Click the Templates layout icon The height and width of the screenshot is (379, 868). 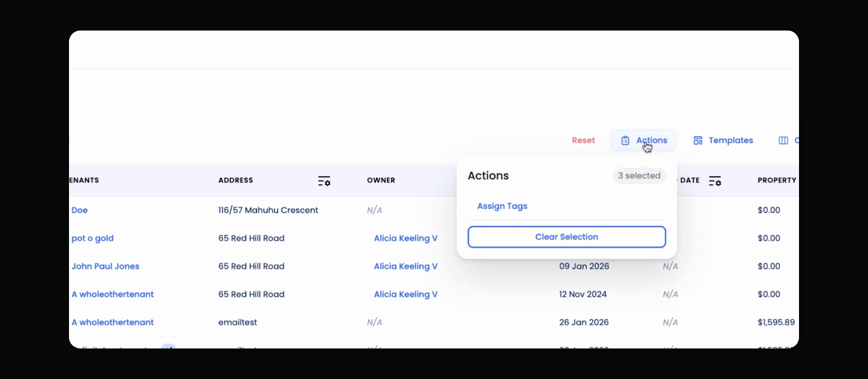click(x=698, y=141)
